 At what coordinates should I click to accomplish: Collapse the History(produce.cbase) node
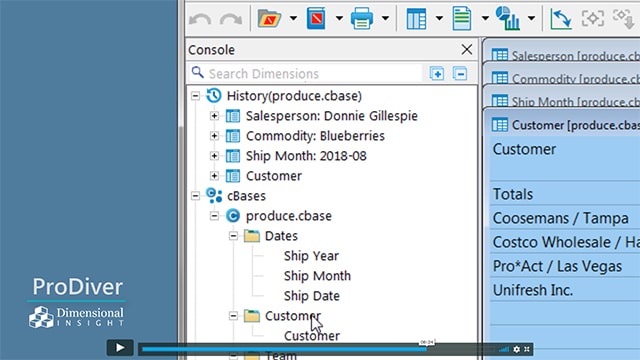click(x=196, y=96)
